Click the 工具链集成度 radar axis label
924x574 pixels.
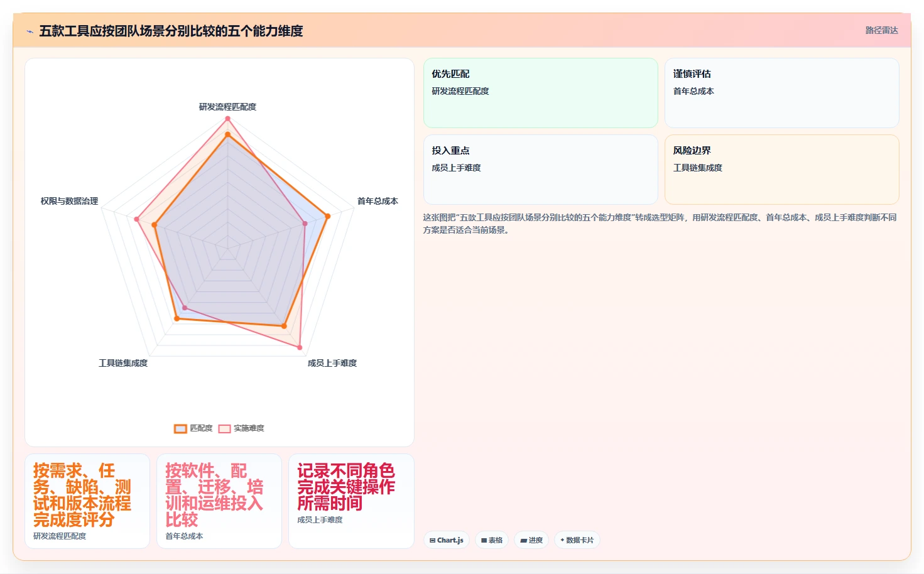pyautogui.click(x=123, y=363)
